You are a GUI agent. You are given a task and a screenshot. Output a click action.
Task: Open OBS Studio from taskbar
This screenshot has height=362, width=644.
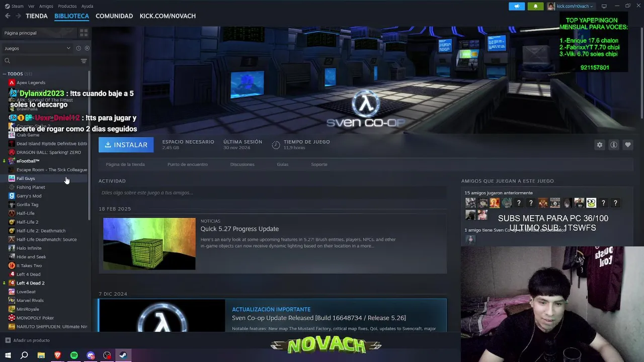coord(107,355)
